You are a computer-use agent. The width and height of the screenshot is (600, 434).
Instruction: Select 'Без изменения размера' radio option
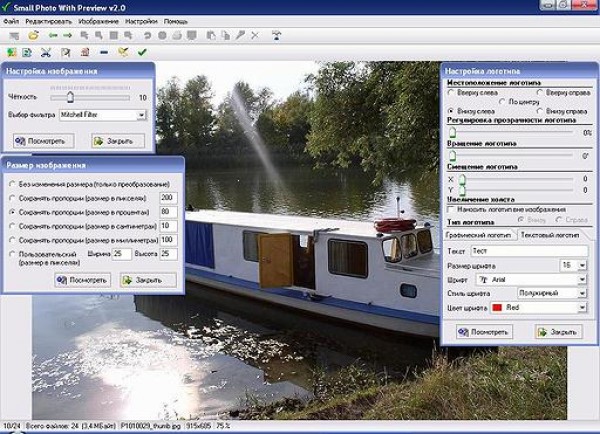pos(11,185)
